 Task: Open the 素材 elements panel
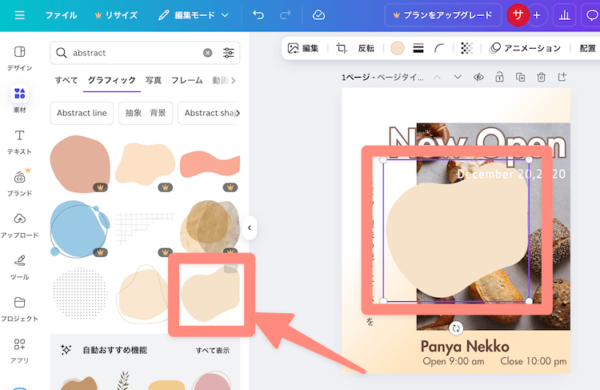click(20, 100)
